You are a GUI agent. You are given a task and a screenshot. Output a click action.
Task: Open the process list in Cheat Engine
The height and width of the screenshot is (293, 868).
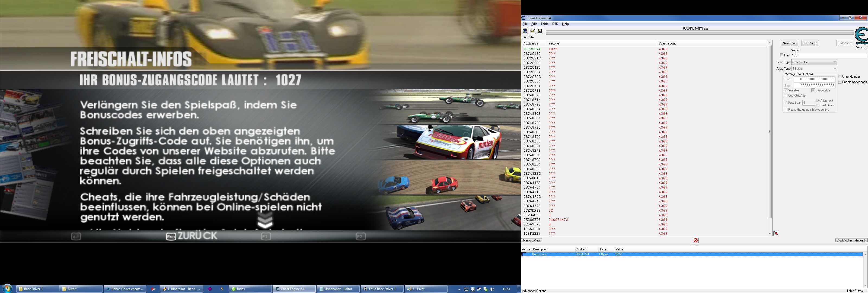point(525,31)
